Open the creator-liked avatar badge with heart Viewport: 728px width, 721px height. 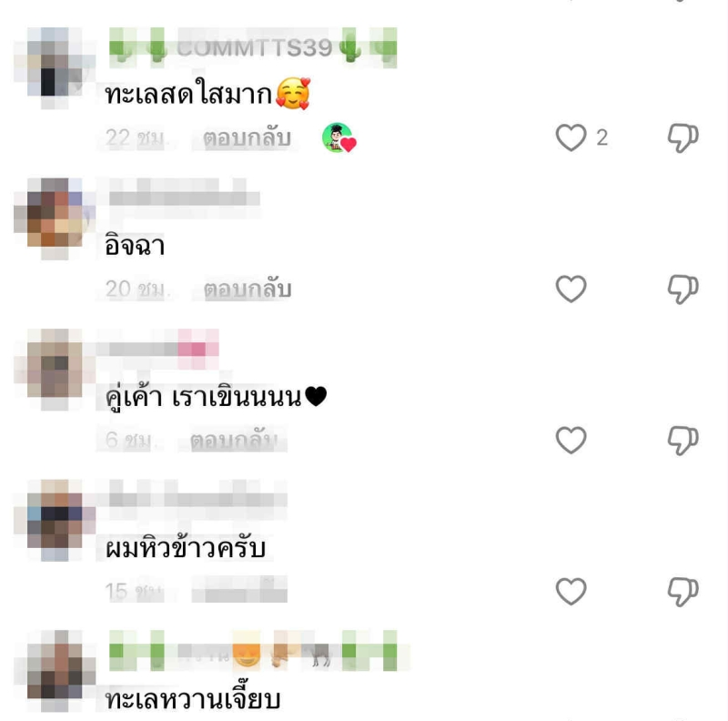pyautogui.click(x=339, y=137)
